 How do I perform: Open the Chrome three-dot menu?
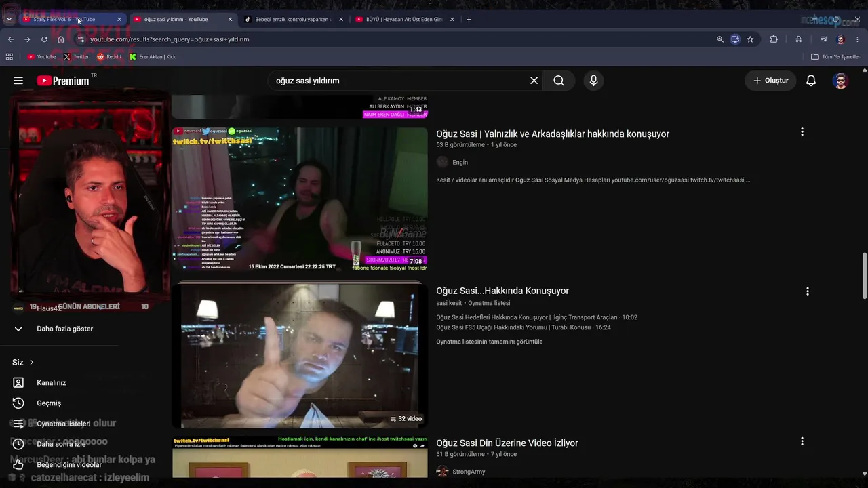point(857,39)
